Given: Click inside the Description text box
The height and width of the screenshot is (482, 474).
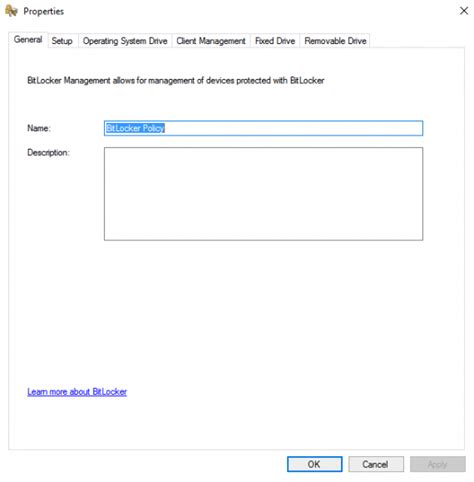Looking at the screenshot, I should pyautogui.click(x=263, y=194).
